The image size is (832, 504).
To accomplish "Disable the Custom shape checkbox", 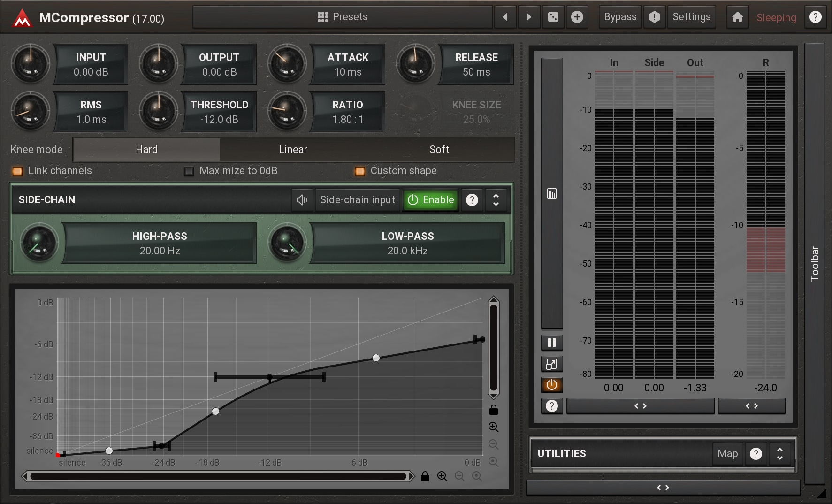I will coord(360,171).
